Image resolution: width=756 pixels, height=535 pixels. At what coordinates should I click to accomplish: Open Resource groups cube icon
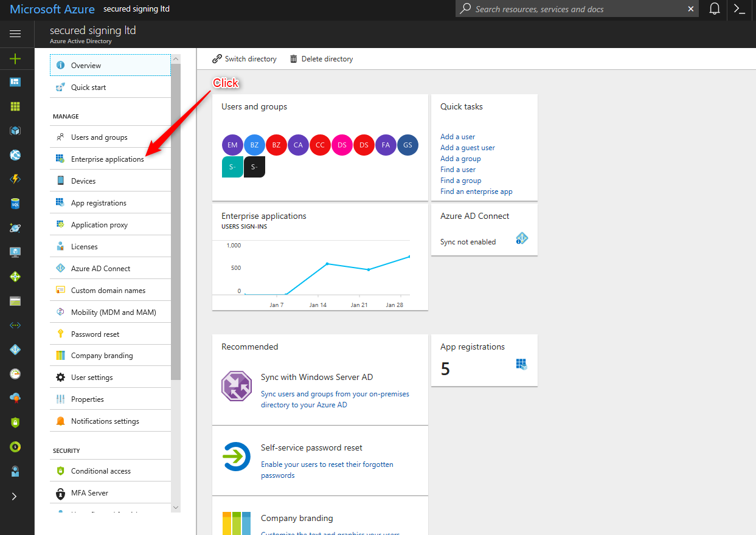pos(15,131)
